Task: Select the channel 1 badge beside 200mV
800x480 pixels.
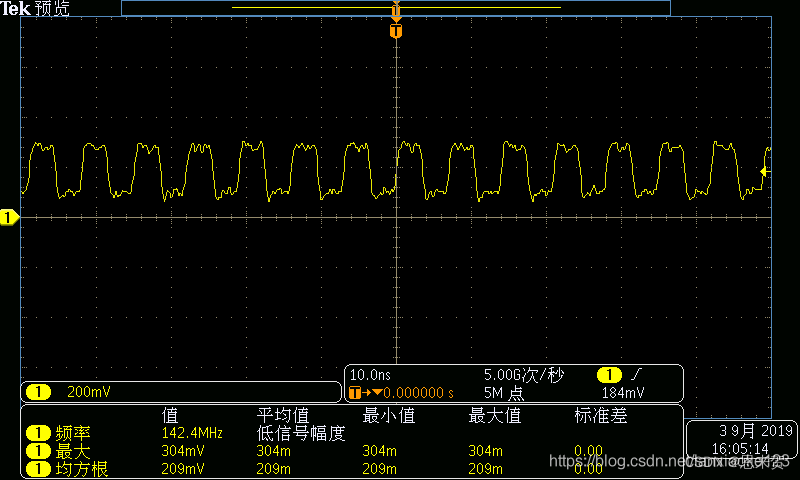Action: 38,392
